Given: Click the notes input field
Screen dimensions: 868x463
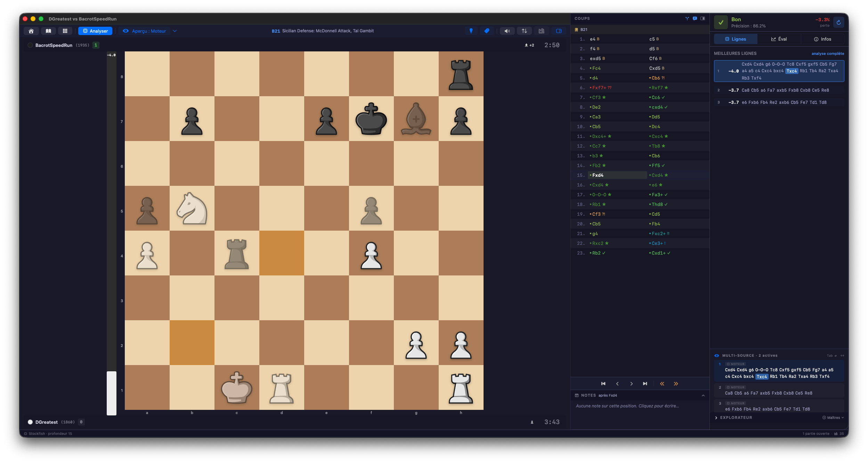Looking at the screenshot, I should tap(640, 406).
